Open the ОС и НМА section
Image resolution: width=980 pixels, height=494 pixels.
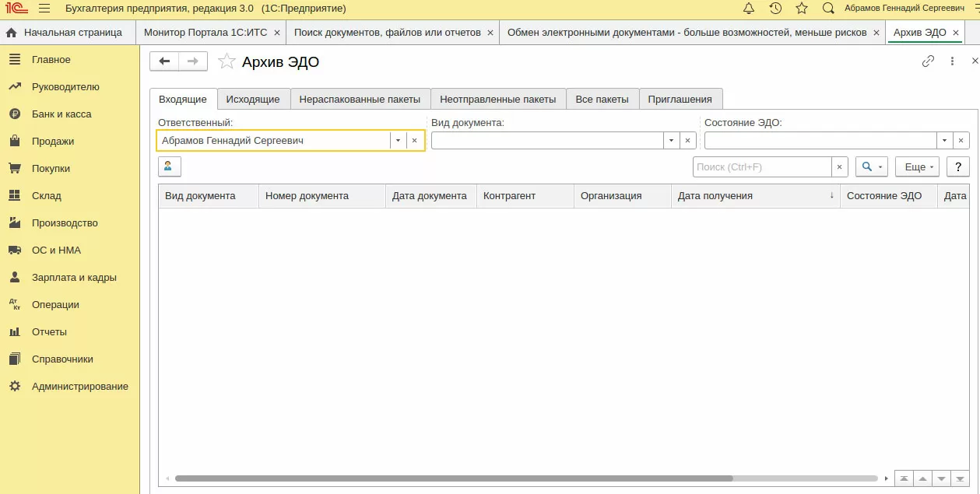69,251
